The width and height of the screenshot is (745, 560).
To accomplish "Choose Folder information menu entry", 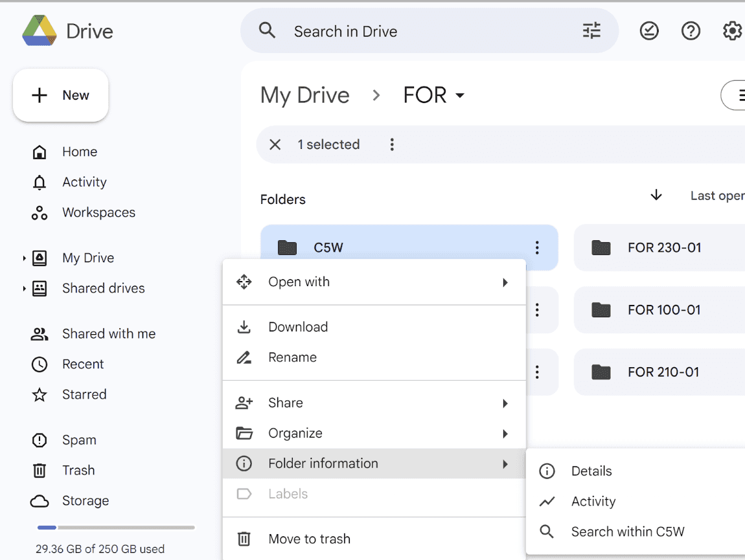I will point(374,464).
